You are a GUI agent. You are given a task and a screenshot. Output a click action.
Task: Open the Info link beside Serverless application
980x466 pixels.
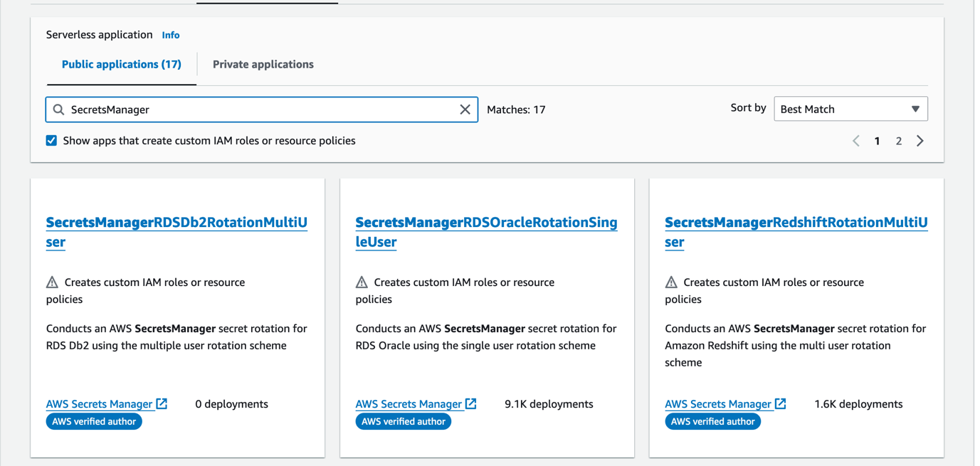coord(171,35)
